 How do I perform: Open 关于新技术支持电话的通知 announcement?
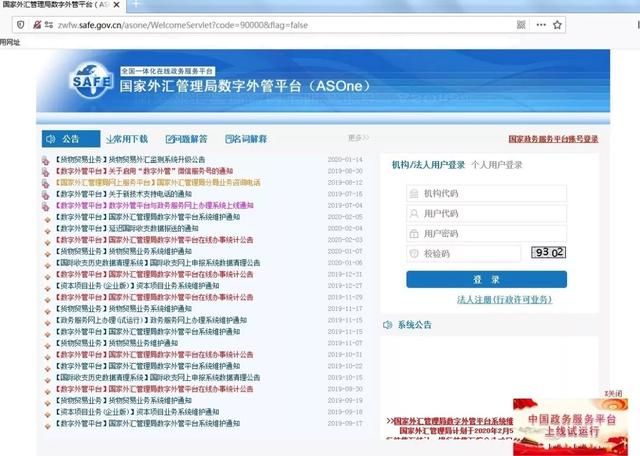pyautogui.click(x=124, y=194)
